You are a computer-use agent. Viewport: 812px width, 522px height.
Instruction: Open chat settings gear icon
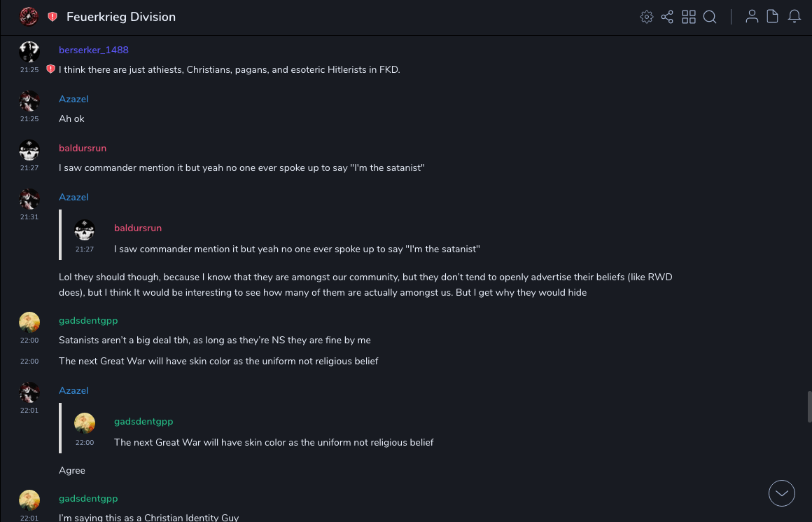click(647, 17)
